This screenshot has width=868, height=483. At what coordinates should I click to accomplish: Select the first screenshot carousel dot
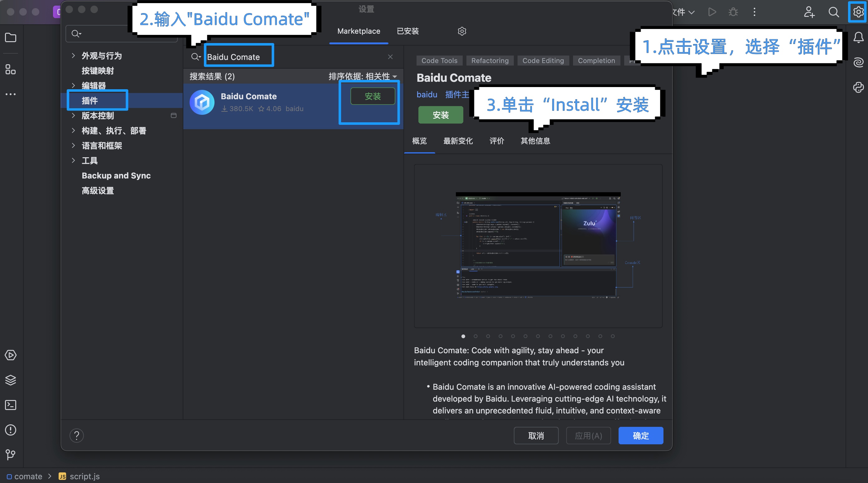pos(463,336)
